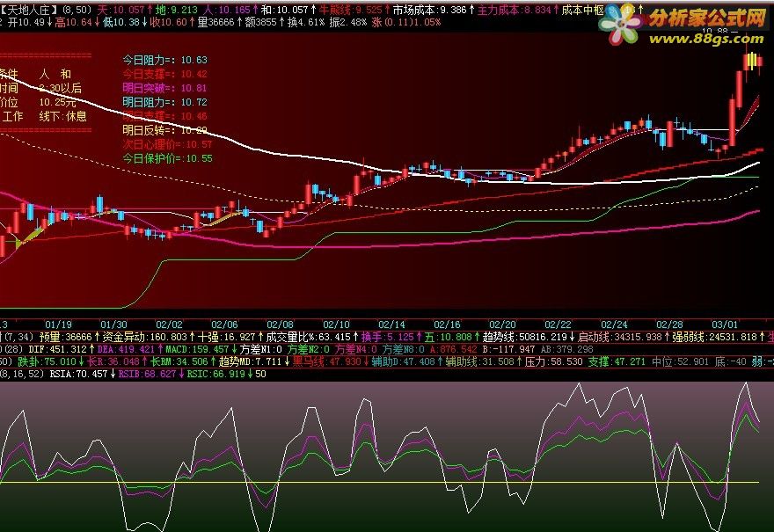The height and width of the screenshot is (532, 774).
Task: Click the 成本中枢 label
Action: (582, 10)
